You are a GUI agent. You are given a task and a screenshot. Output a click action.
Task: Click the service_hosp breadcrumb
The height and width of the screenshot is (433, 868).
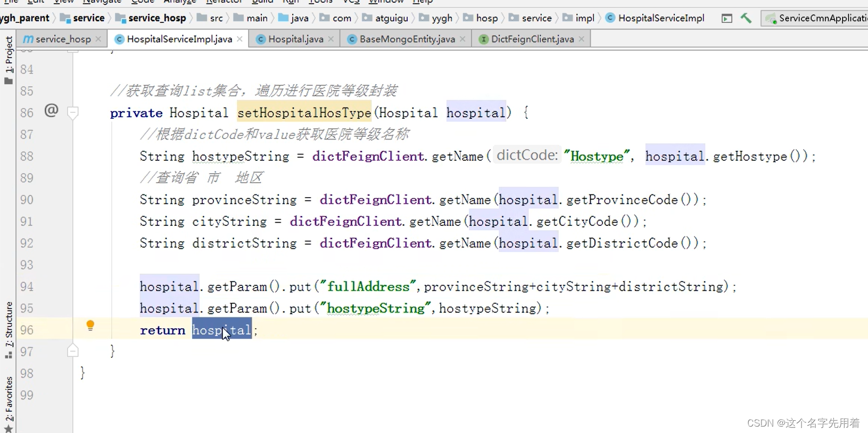[151, 18]
